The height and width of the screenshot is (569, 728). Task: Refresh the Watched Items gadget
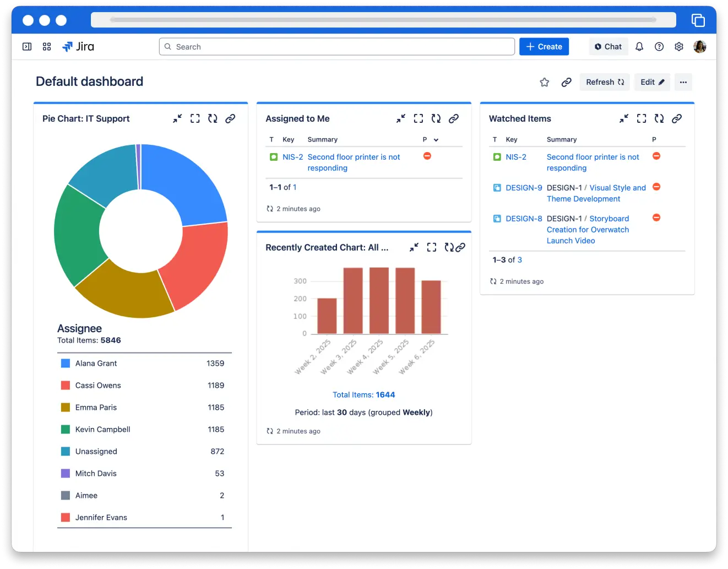click(659, 118)
